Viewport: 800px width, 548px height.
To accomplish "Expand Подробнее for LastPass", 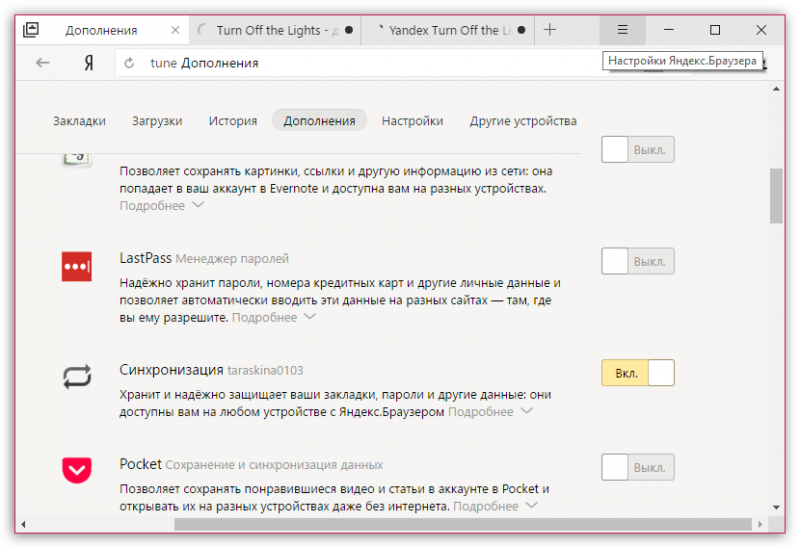I will click(x=274, y=317).
